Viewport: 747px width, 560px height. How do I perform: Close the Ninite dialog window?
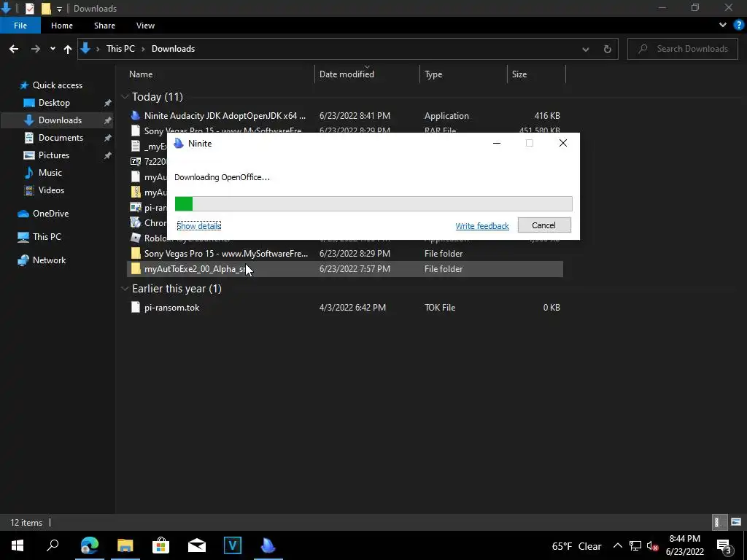click(x=562, y=144)
